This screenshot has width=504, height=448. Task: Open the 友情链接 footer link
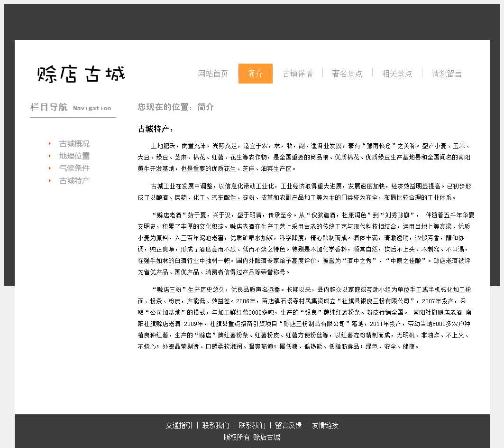click(x=325, y=425)
